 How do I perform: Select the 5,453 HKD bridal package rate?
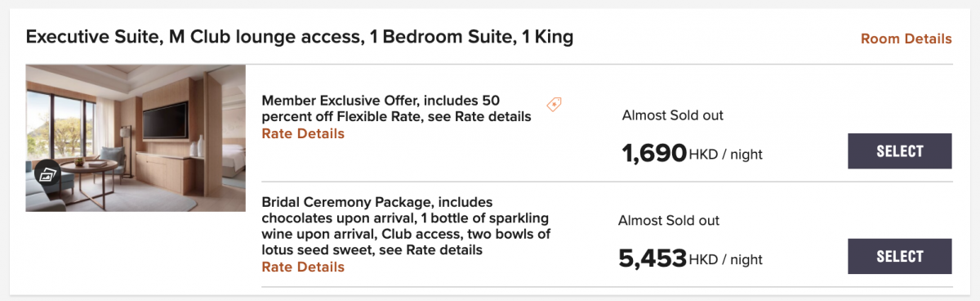click(x=900, y=257)
